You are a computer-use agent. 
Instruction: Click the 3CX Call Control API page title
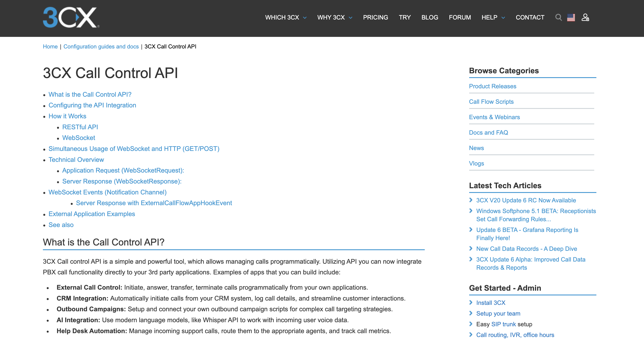coord(110,73)
